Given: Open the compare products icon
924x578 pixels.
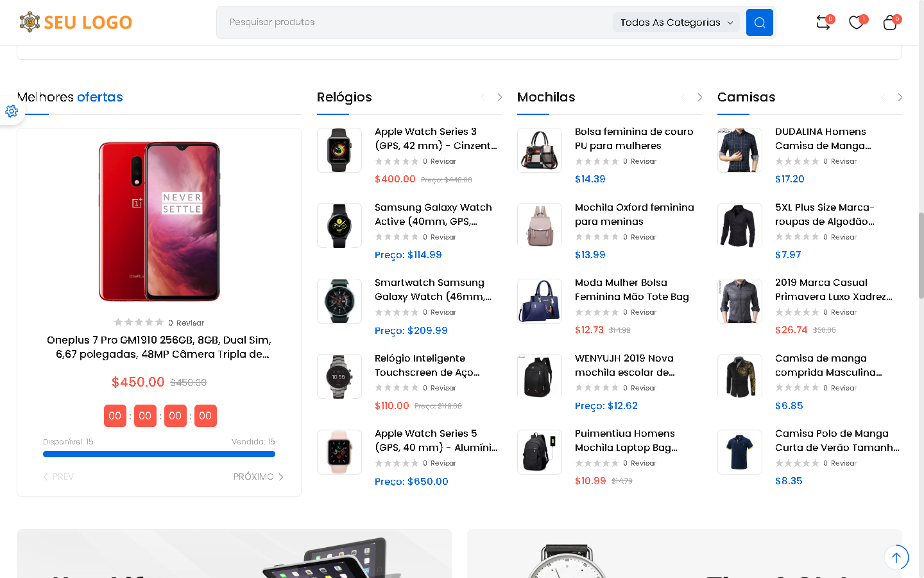Looking at the screenshot, I should [x=823, y=22].
